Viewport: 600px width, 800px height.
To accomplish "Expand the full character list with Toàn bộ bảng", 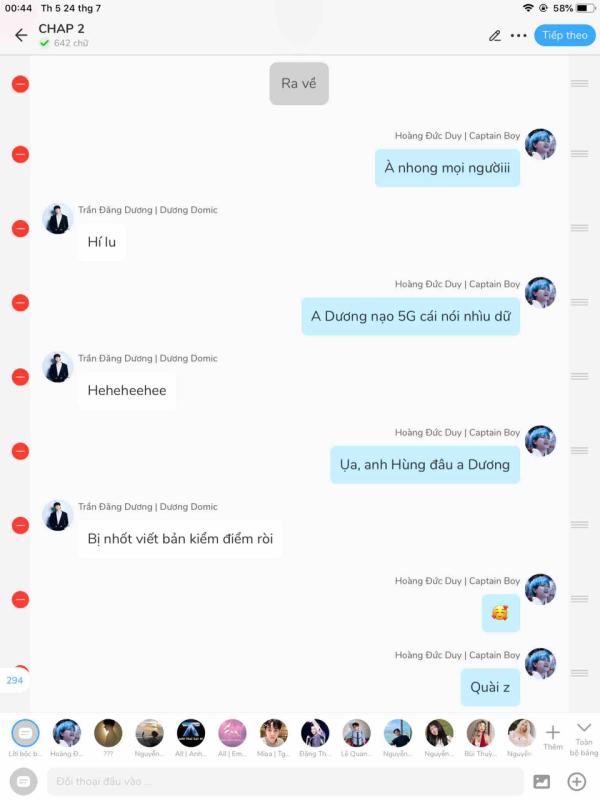I will (584, 737).
